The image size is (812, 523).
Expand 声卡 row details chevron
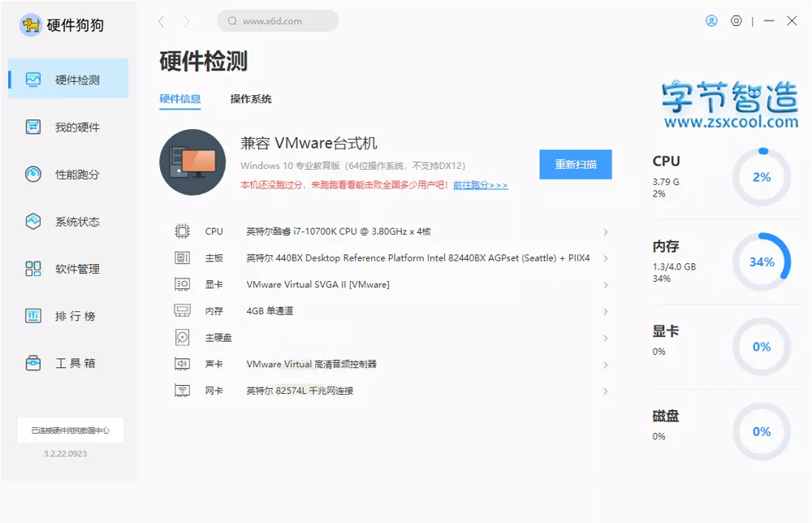click(x=606, y=365)
